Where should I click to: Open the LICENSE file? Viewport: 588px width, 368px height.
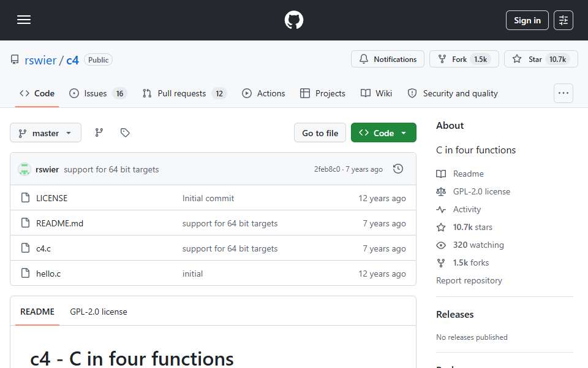click(x=51, y=198)
